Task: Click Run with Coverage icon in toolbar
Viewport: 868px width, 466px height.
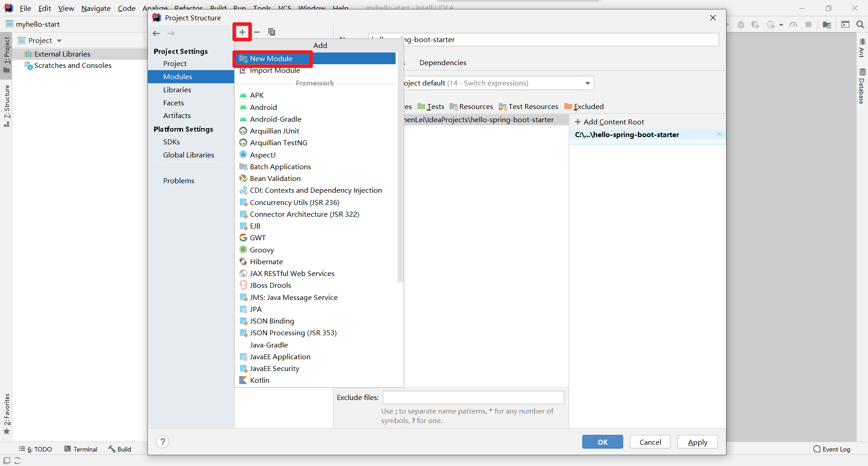Action: point(755,24)
